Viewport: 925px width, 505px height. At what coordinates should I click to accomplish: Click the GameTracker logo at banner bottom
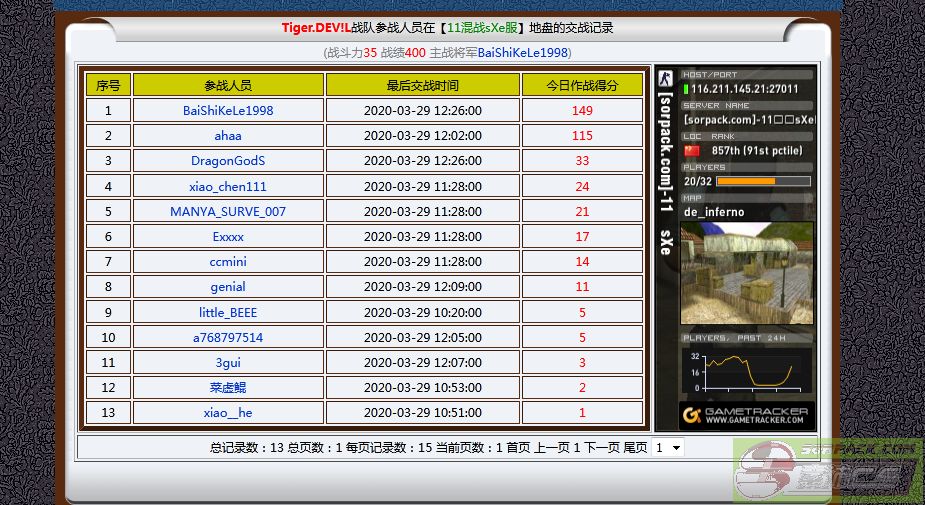[747, 415]
